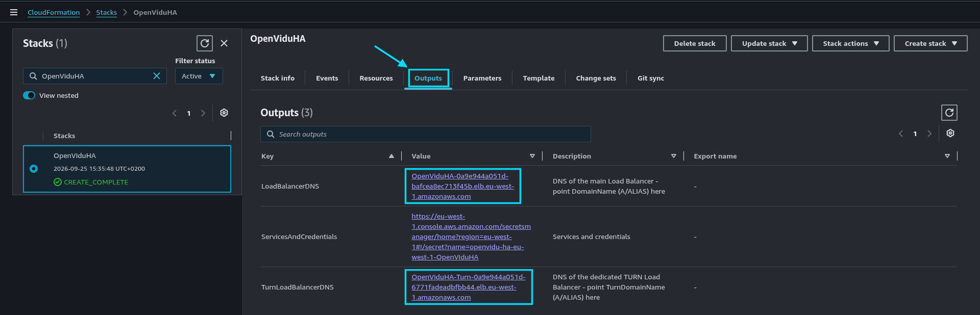Switch to the Outputs tab
The width and height of the screenshot is (980, 315).
click(428, 78)
